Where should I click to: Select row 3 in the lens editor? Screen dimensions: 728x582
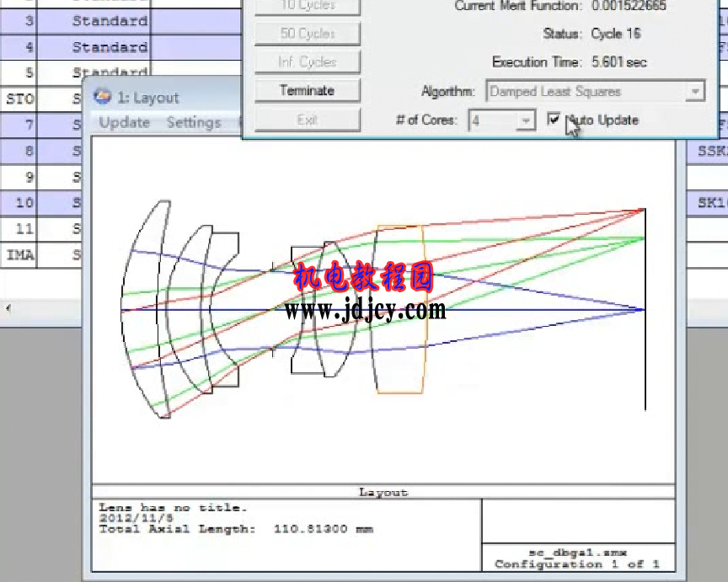coord(19,21)
